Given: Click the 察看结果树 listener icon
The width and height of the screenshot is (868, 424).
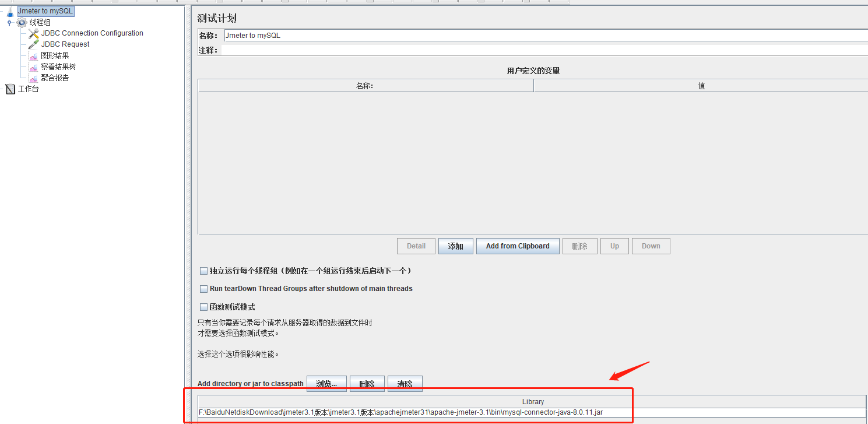Looking at the screenshot, I should click(34, 67).
